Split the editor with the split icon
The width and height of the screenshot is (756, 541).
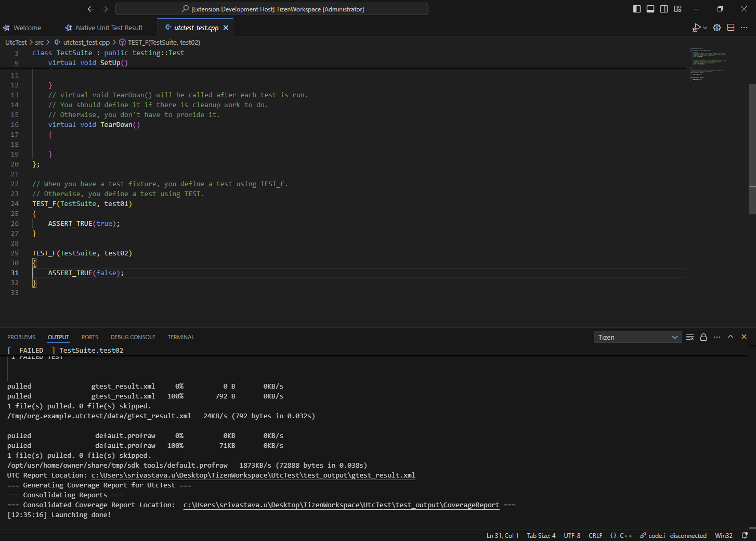[x=731, y=28]
